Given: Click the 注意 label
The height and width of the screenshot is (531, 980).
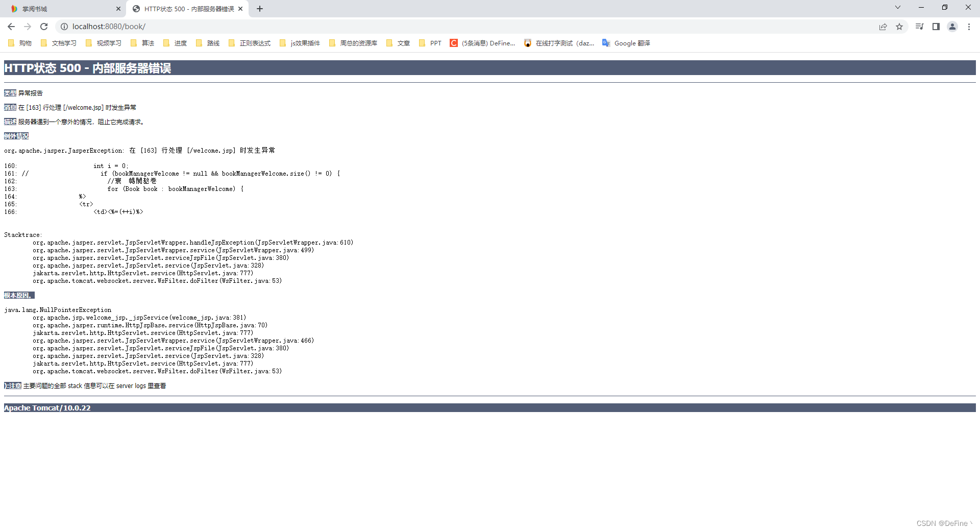Looking at the screenshot, I should point(13,385).
